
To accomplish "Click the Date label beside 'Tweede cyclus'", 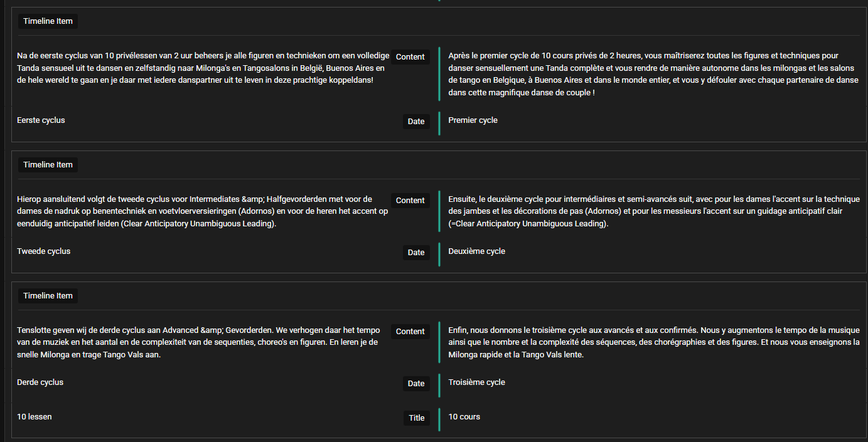I will click(x=416, y=253).
